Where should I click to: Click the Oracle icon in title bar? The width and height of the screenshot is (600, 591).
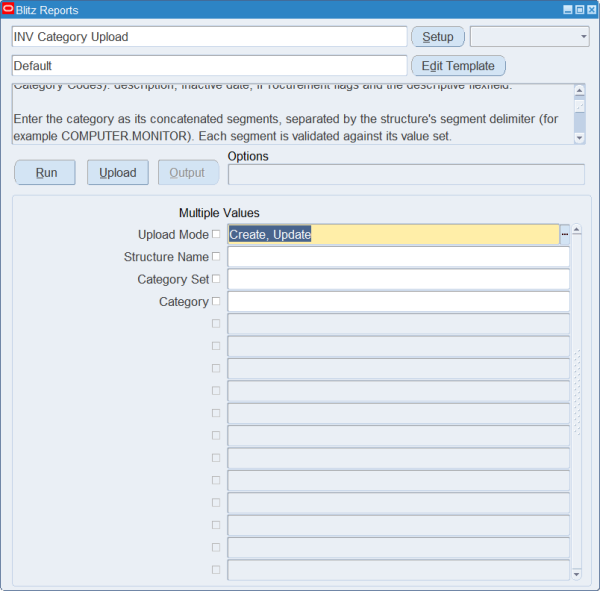[8, 9]
